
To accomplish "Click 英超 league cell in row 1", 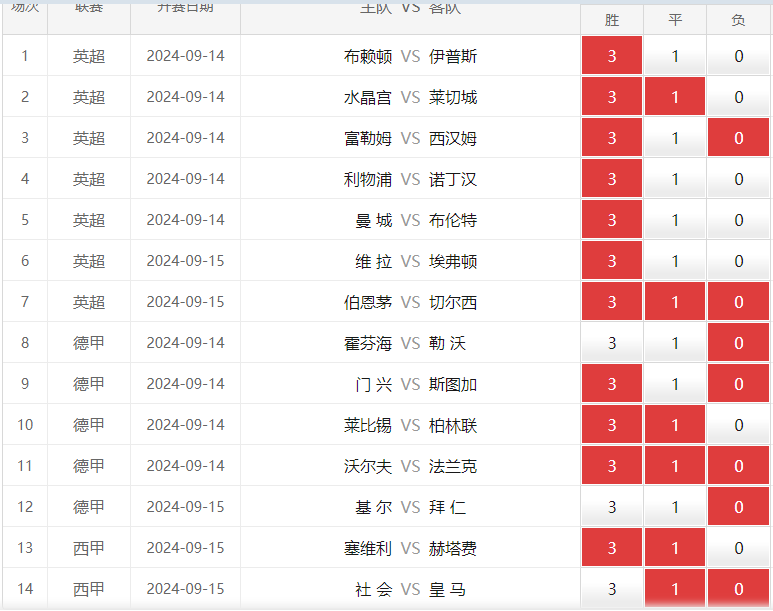I will point(89,56).
